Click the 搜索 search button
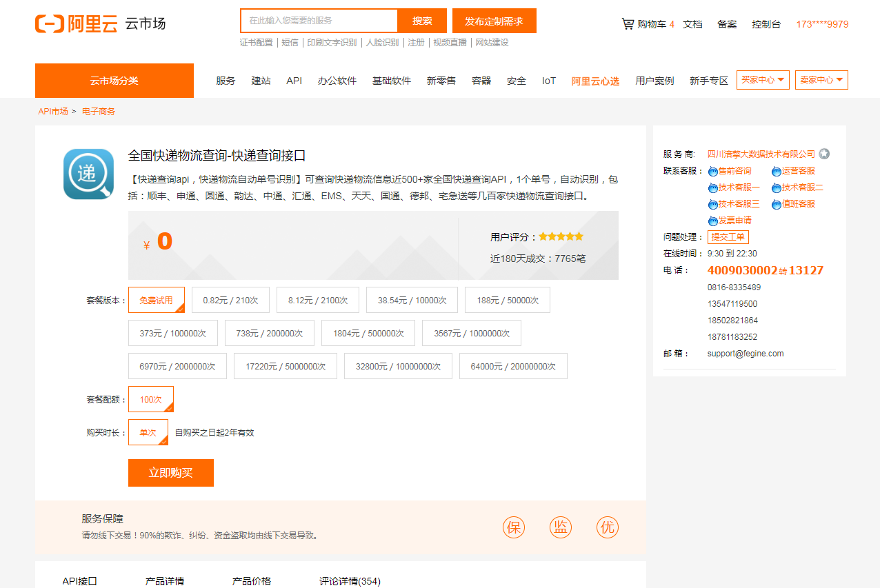 pos(423,21)
